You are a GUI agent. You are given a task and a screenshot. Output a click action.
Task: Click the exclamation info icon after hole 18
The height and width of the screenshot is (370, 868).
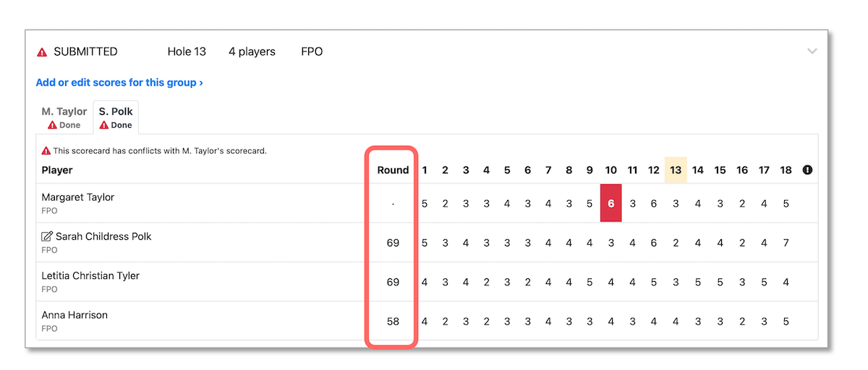[807, 171]
